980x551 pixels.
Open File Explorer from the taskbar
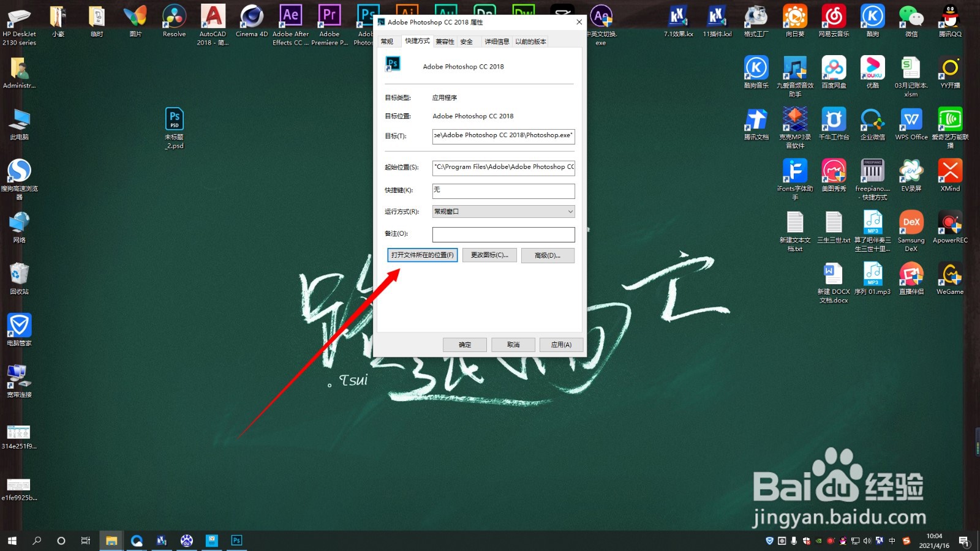[111, 540]
